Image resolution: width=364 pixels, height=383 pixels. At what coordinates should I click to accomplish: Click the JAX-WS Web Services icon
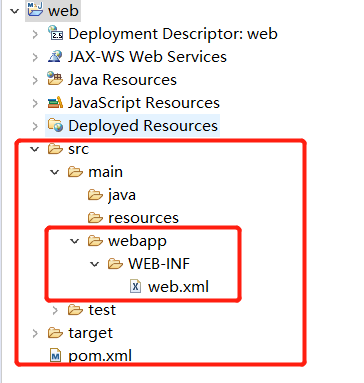(55, 56)
